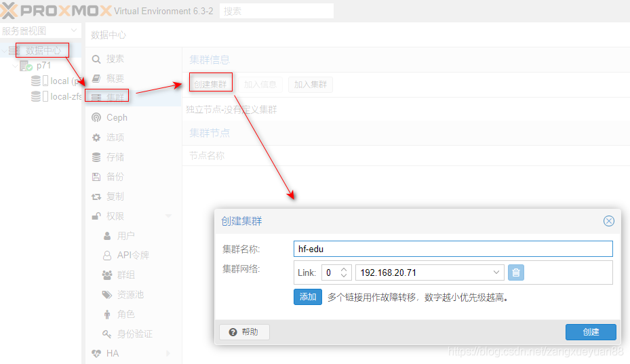This screenshot has width=630, height=364.
Task: Open the Ceph menu item
Action: pyautogui.click(x=134, y=118)
